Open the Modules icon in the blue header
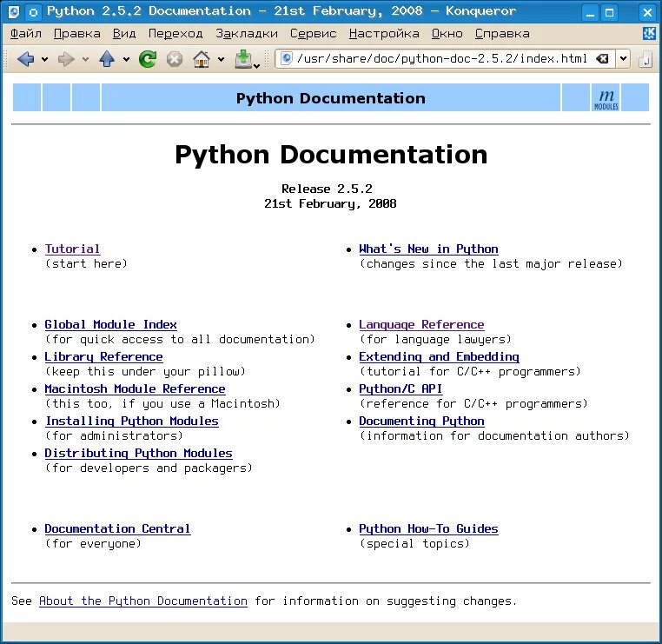Viewport: 662px width, 644px height. (606, 98)
